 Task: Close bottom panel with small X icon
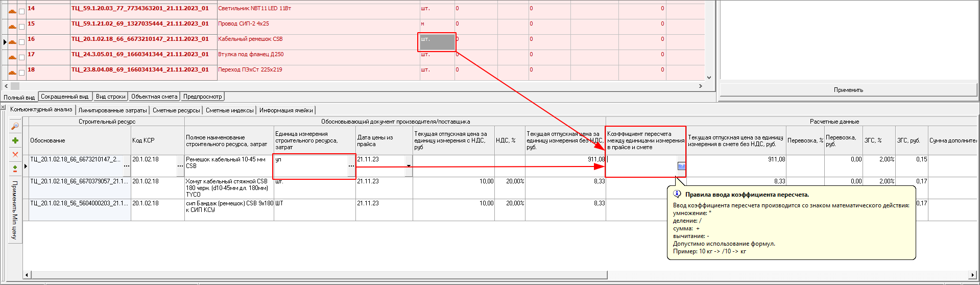point(3,107)
